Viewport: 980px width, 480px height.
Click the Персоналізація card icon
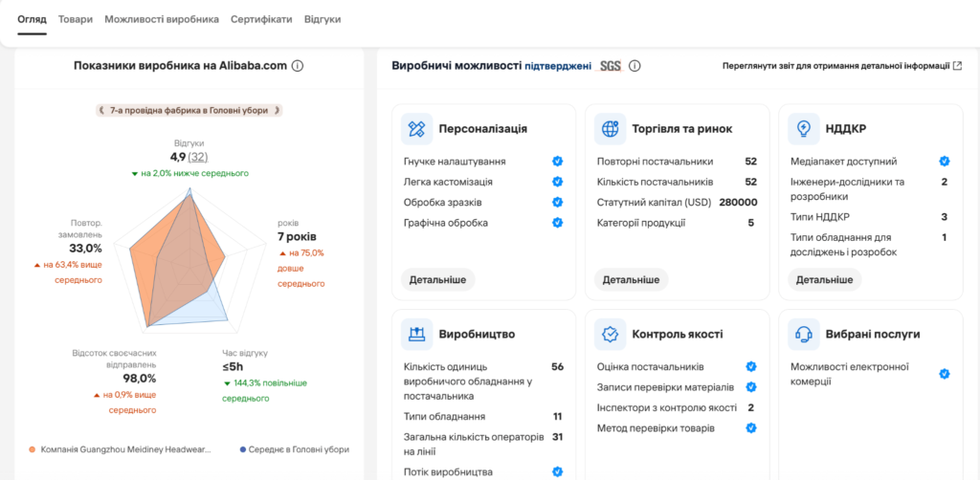417,129
